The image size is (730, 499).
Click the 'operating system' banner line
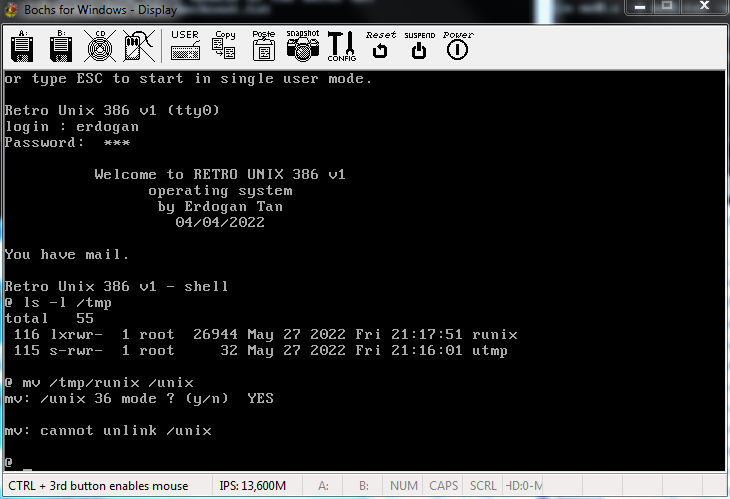(x=220, y=191)
